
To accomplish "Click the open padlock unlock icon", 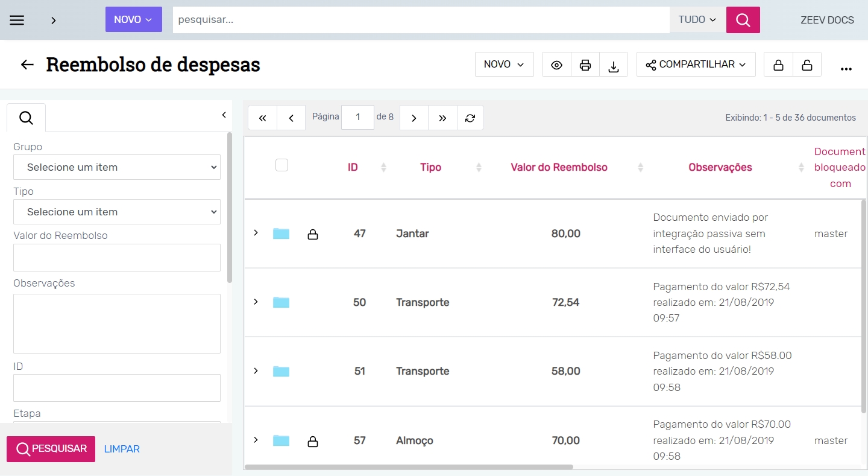I will (807, 65).
